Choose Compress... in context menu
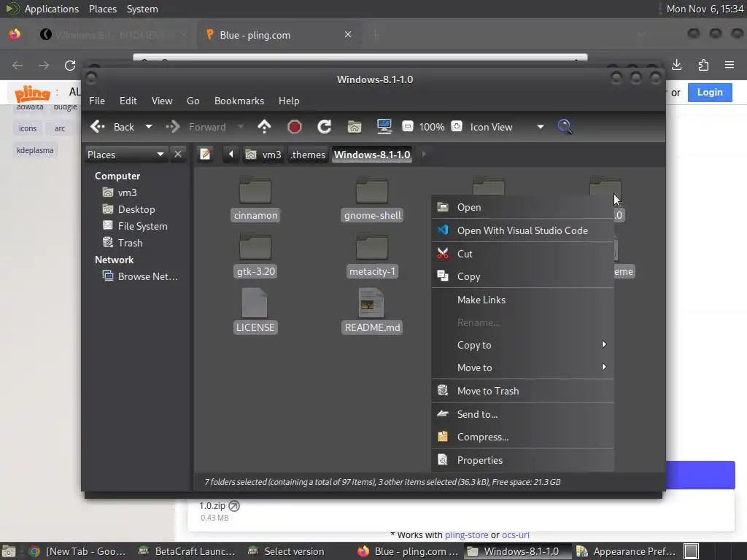This screenshot has width=747, height=560. coord(522,437)
